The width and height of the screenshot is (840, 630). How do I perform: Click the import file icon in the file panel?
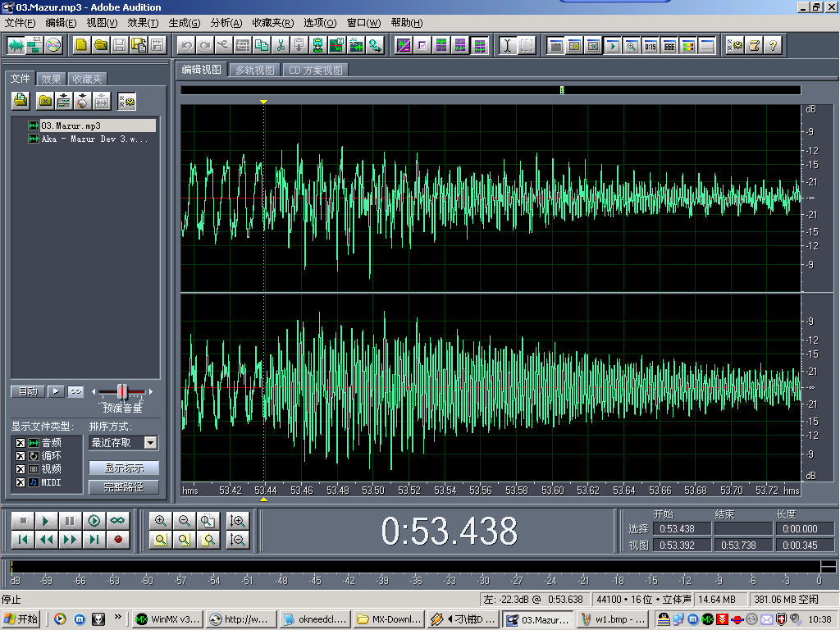click(x=21, y=101)
